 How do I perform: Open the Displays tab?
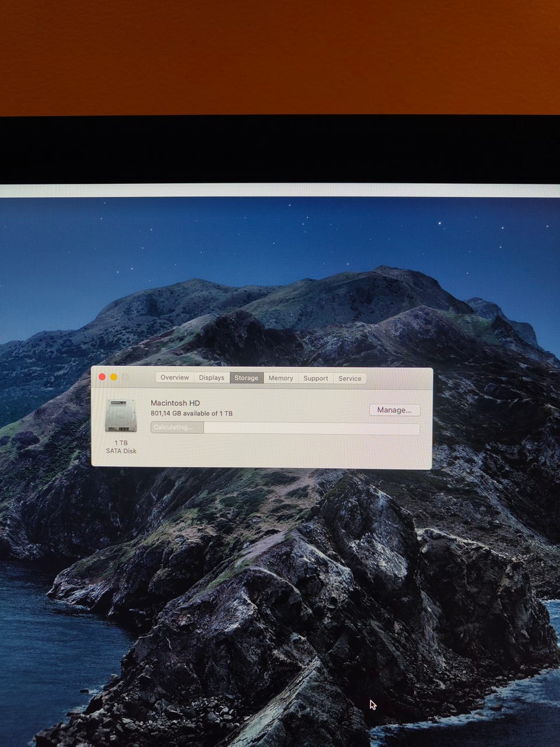coord(211,378)
